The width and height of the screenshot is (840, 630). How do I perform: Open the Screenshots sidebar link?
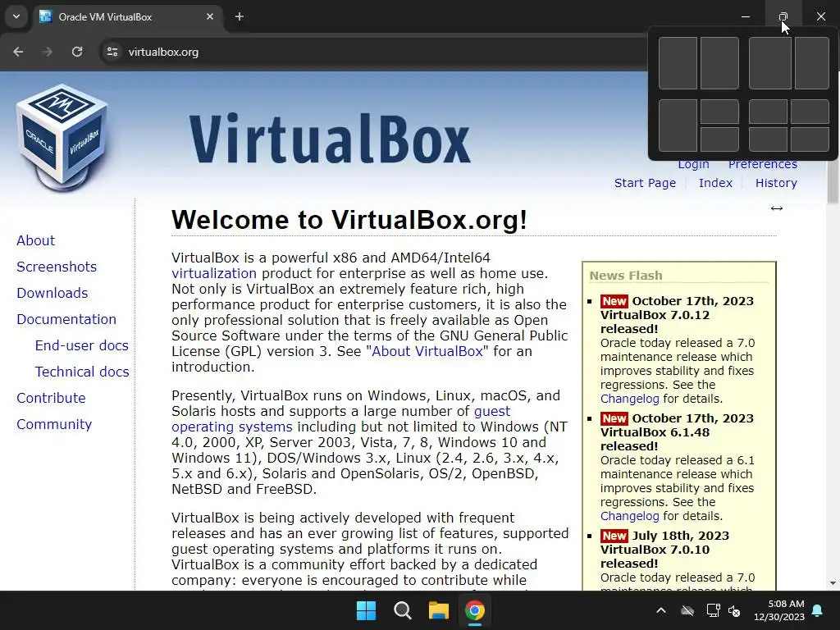(x=57, y=267)
